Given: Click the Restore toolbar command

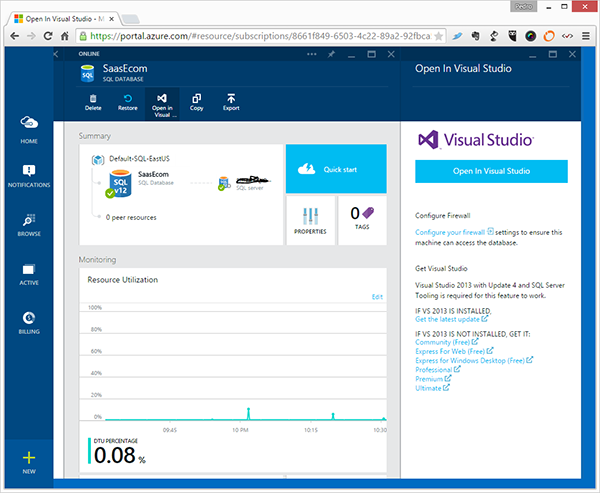Looking at the screenshot, I should (x=127, y=103).
